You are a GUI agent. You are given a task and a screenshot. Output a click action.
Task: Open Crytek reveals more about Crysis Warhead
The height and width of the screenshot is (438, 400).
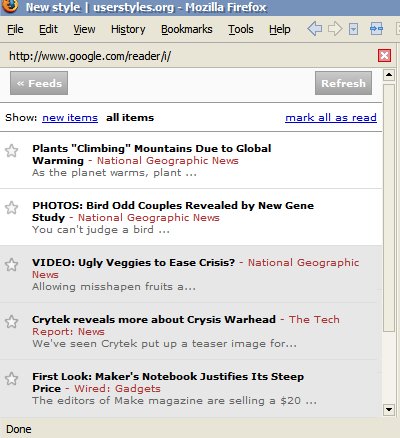pos(154,320)
